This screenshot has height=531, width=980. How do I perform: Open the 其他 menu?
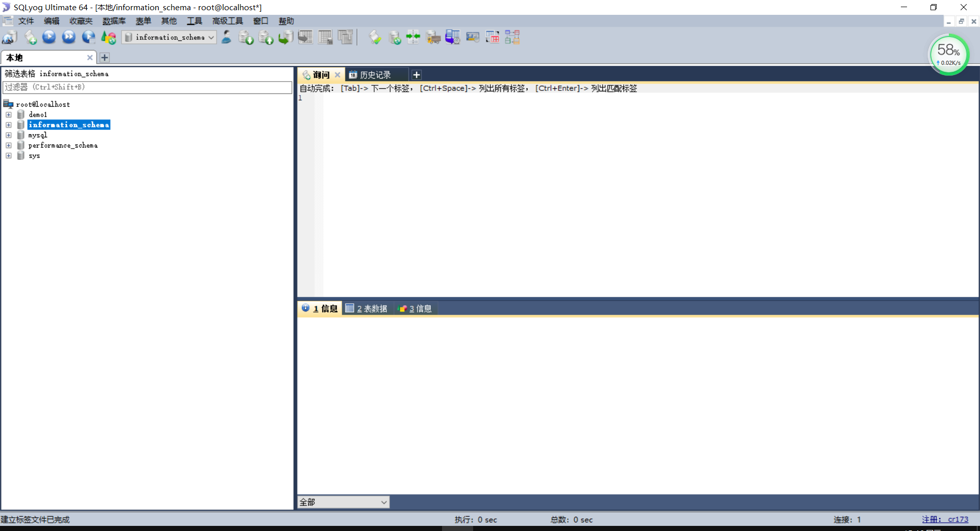169,21
